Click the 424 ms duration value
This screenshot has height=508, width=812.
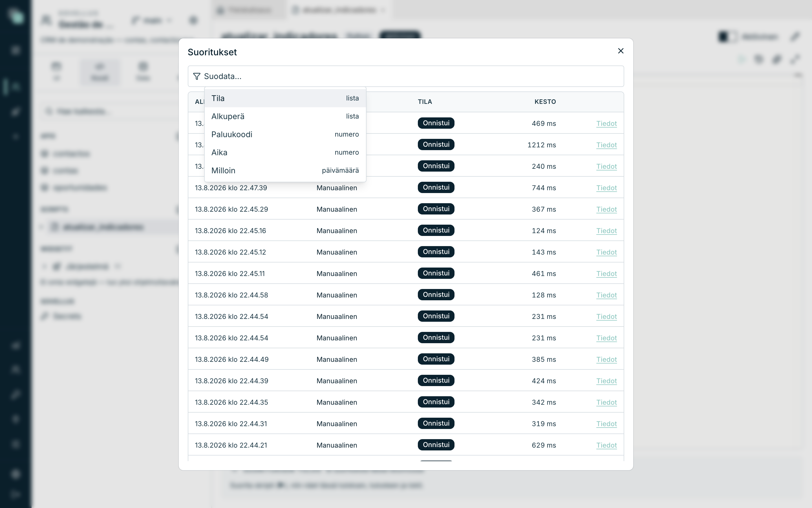tap(544, 381)
